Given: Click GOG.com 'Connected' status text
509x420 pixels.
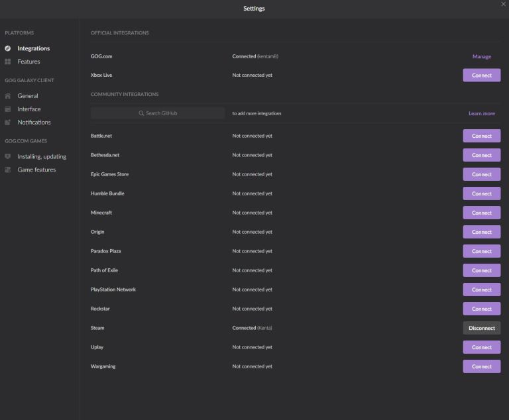Looking at the screenshot, I should 244,56.
